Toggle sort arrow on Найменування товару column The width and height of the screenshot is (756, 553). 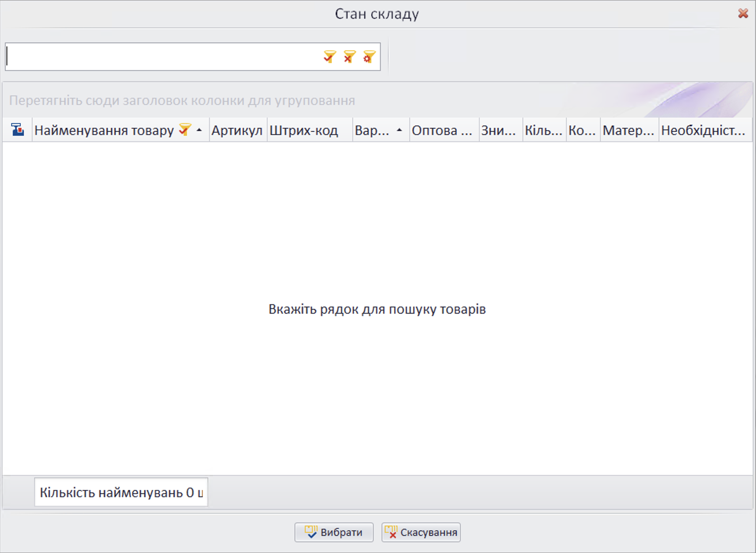click(x=199, y=130)
